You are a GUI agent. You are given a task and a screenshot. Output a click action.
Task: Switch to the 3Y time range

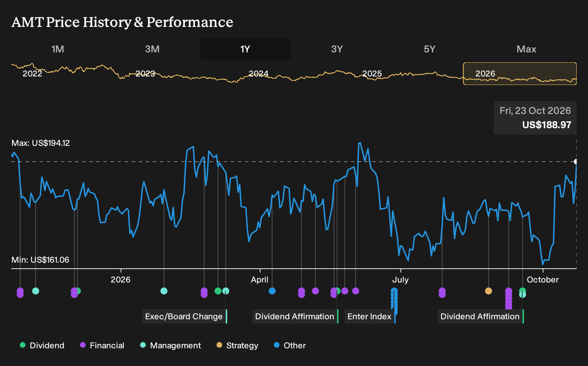click(x=337, y=49)
